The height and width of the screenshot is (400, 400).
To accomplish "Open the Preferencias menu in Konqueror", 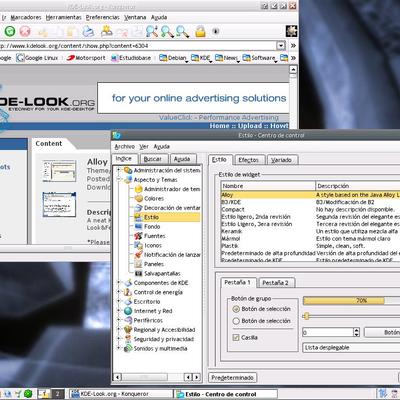I will coord(103,17).
